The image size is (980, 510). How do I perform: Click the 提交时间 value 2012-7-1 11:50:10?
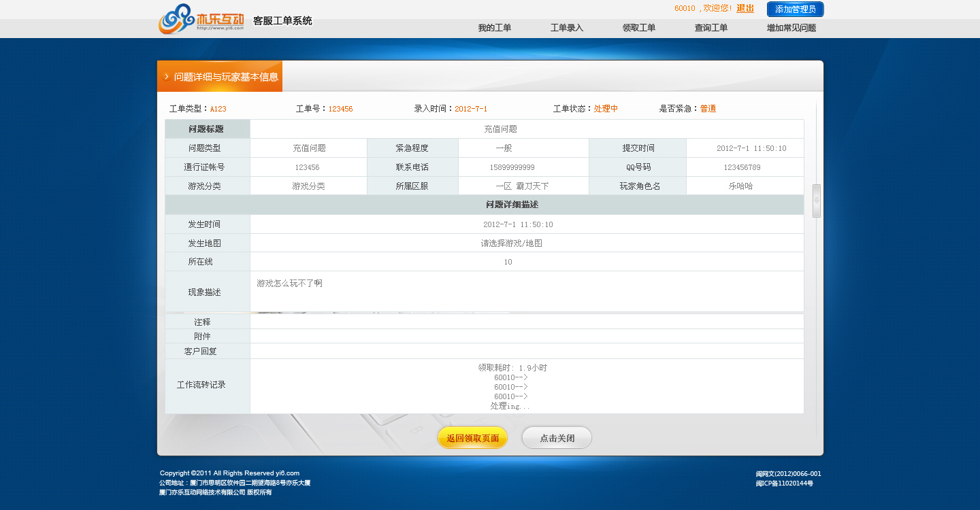(751, 148)
